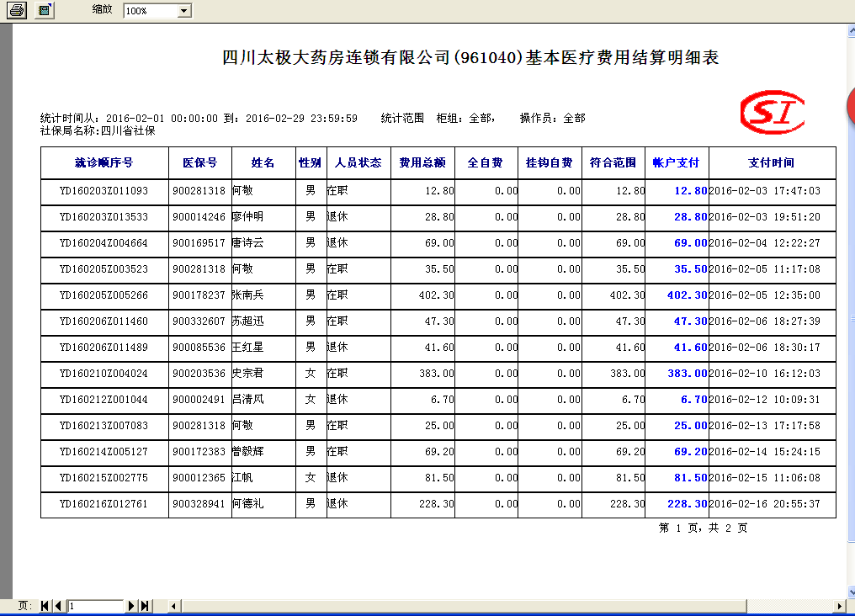855x616 pixels.
Task: Click the horizontal scrollbar left arrow
Action: pos(174,606)
